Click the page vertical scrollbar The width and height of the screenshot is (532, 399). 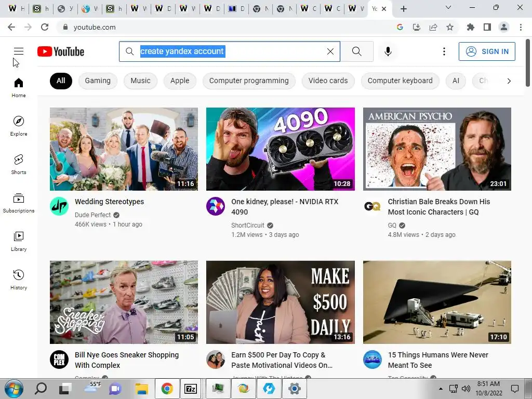528,63
